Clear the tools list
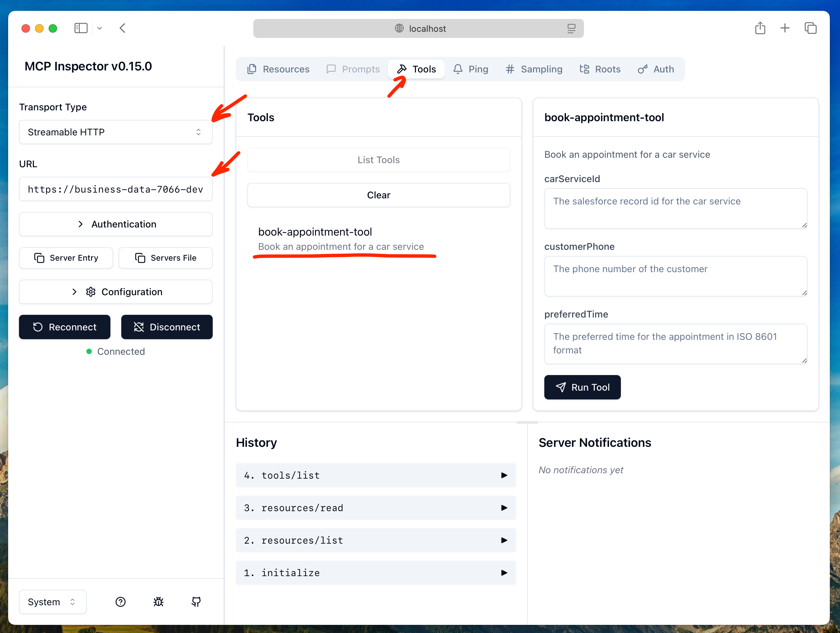840x633 pixels. (379, 195)
